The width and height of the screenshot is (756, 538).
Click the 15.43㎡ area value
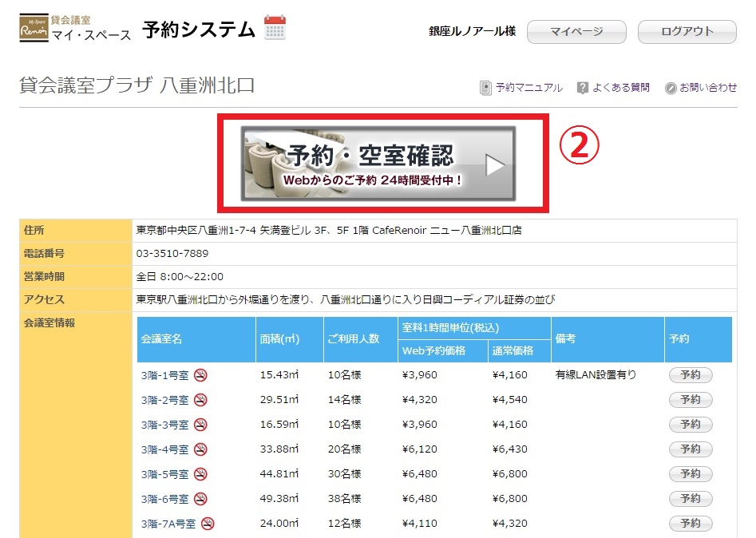pyautogui.click(x=279, y=374)
